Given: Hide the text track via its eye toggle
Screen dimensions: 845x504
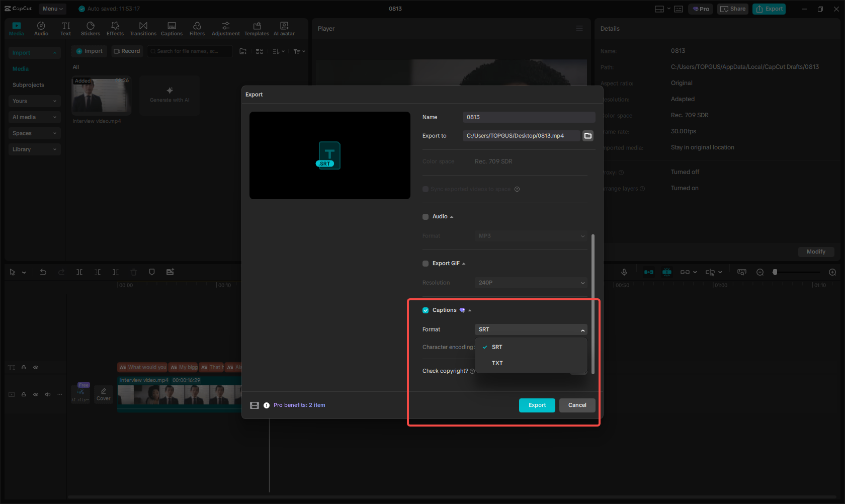Looking at the screenshot, I should [36, 367].
